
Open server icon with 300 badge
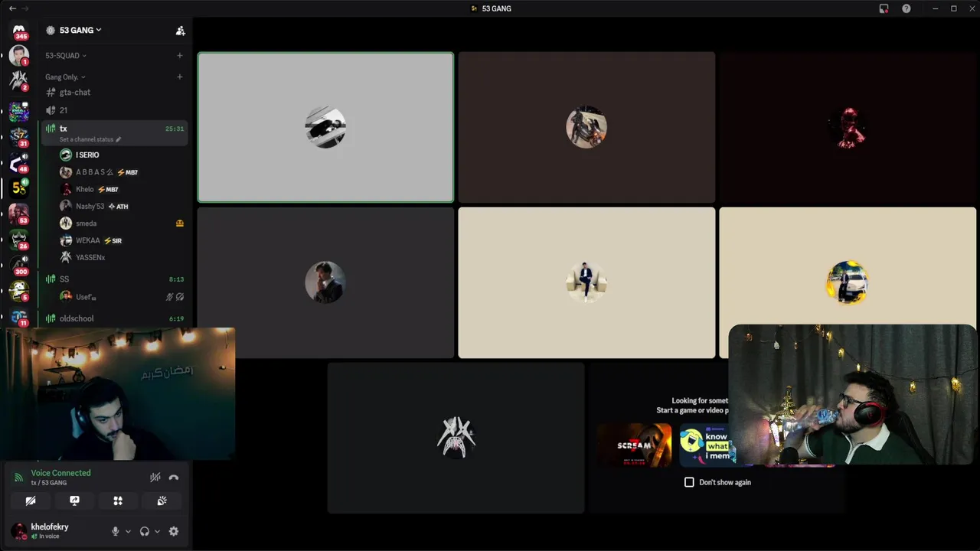(x=19, y=266)
